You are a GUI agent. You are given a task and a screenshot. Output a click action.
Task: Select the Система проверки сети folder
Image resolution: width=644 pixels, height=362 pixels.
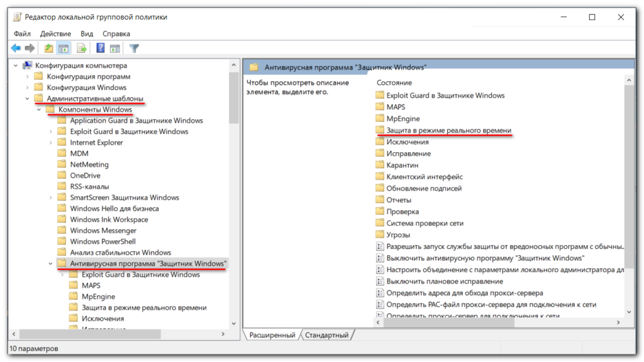coord(425,223)
